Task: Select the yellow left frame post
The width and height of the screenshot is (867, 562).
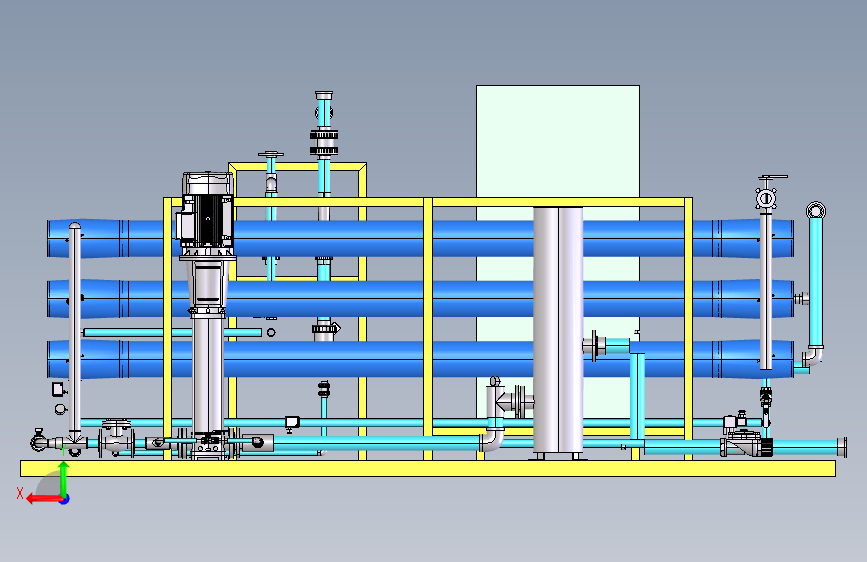Action: point(168,329)
